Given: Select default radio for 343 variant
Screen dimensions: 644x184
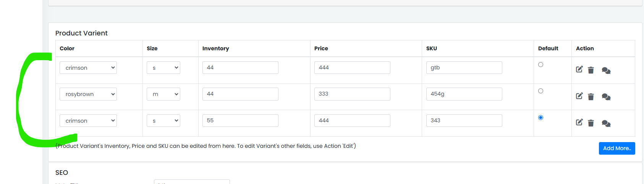Looking at the screenshot, I should [x=540, y=117].
